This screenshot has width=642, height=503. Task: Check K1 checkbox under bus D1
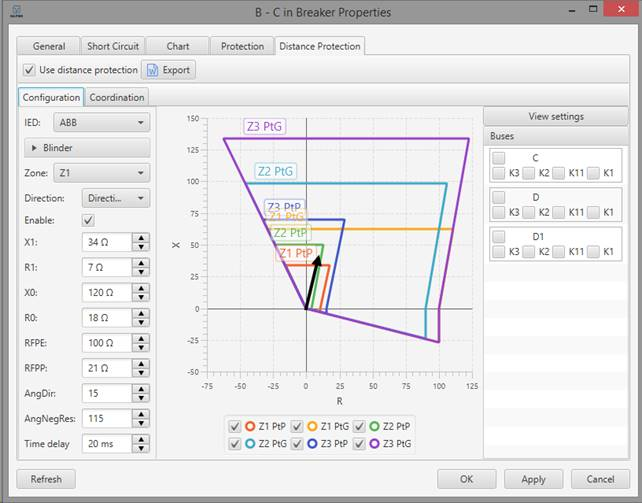pos(593,251)
